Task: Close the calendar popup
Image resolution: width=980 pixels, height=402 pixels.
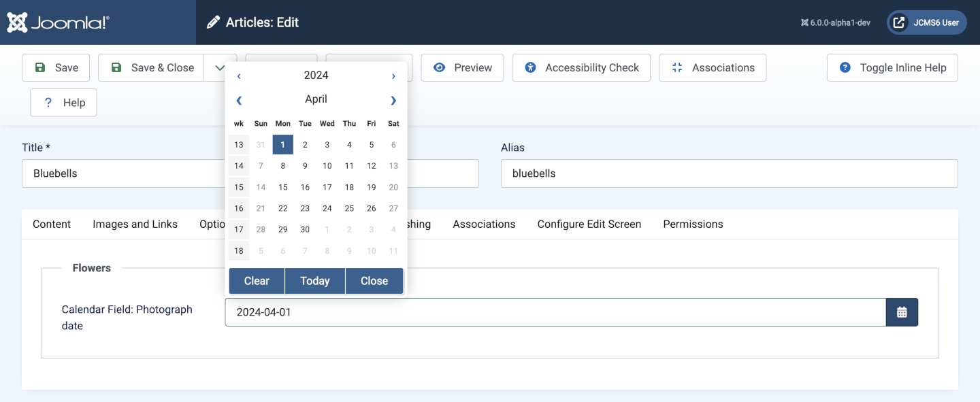Action: (x=374, y=280)
